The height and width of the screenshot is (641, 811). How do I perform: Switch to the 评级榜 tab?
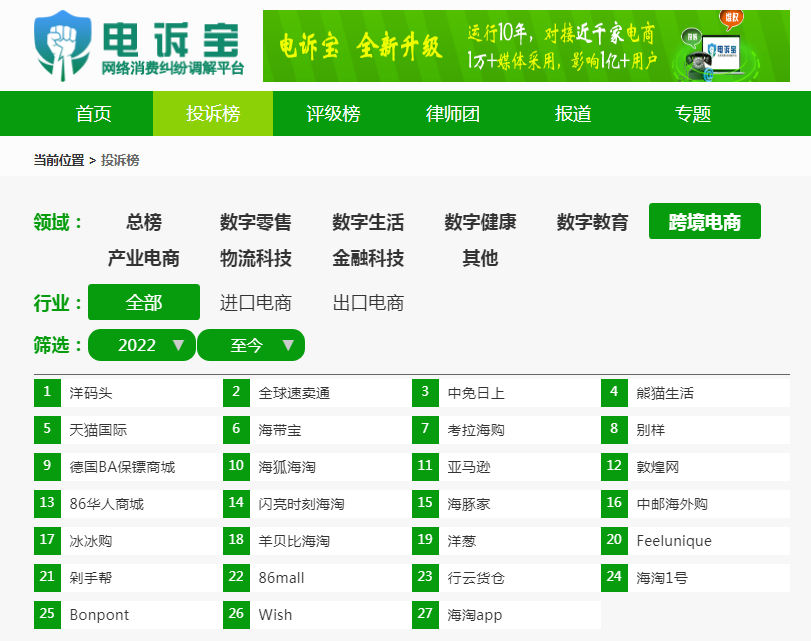pos(333,113)
